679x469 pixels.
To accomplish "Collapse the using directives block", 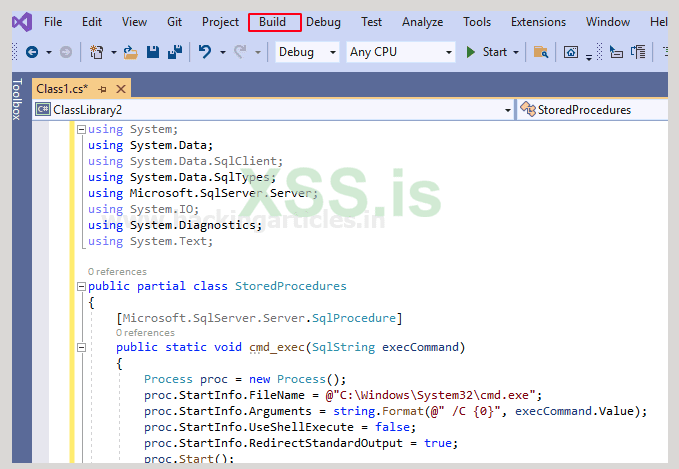I will coord(81,129).
